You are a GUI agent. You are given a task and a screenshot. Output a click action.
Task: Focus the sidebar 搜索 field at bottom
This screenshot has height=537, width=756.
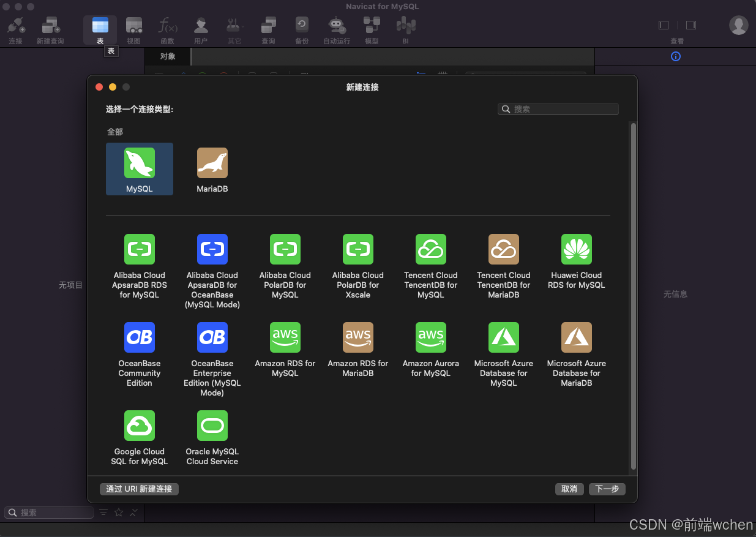click(49, 513)
